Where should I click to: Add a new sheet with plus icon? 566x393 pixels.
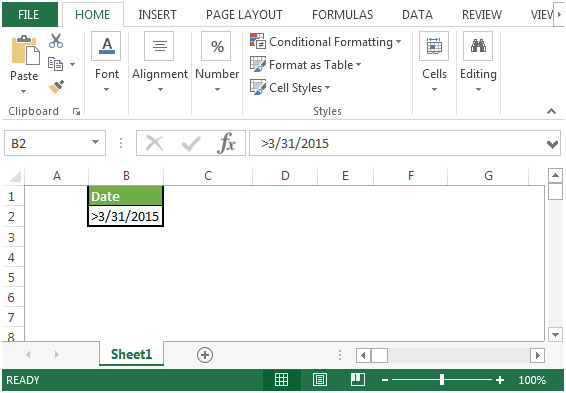[205, 355]
